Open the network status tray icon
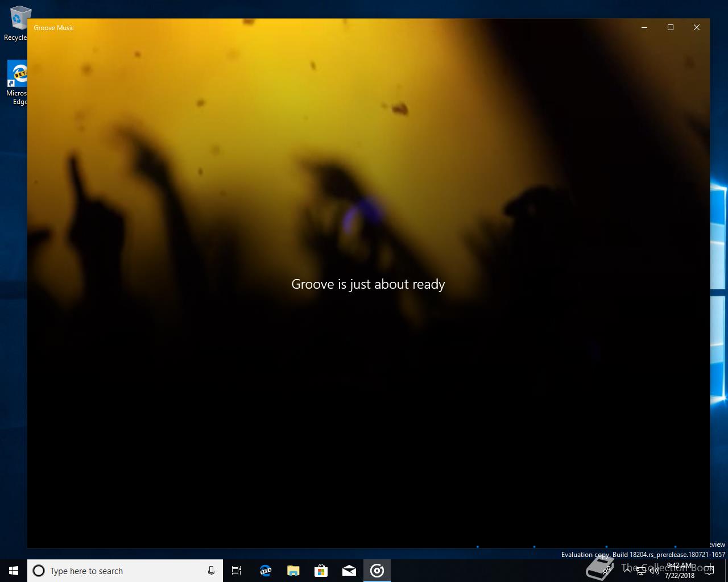The height and width of the screenshot is (582, 728). click(641, 571)
